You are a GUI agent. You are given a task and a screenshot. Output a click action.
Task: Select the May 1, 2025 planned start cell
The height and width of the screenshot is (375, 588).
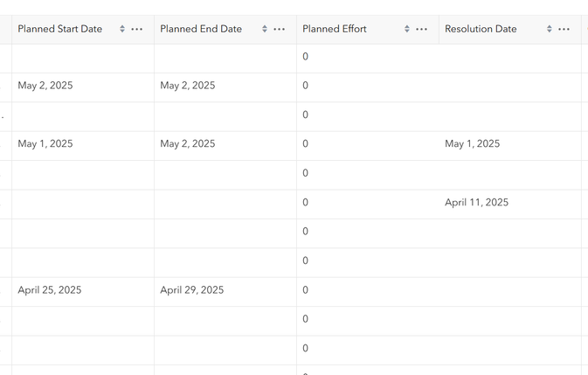45,144
